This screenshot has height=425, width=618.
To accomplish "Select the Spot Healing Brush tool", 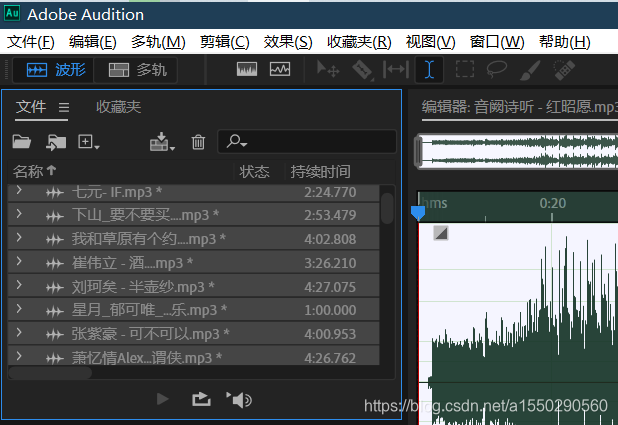I will point(564,70).
